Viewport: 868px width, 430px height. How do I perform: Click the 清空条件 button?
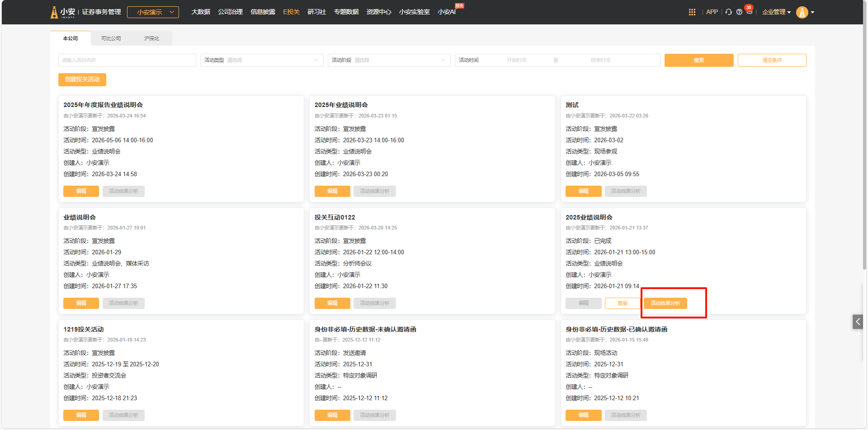pyautogui.click(x=772, y=60)
